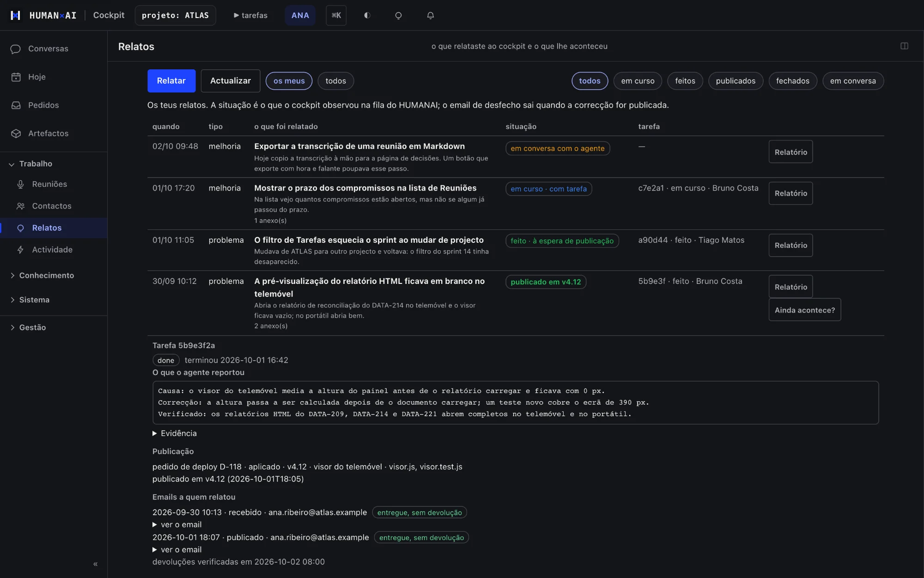This screenshot has height=578, width=924.
Task: Open Cockpit link in header
Action: click(x=109, y=15)
